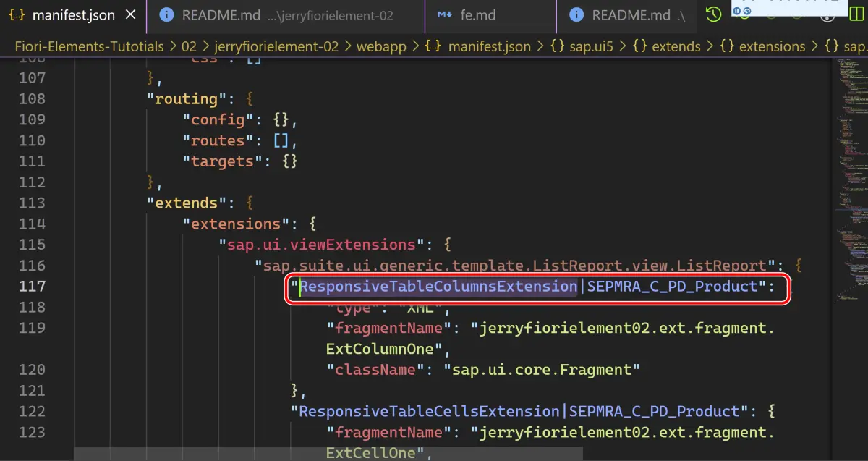Open the fe.md tab
Screen dimensions: 868x461
click(490, 15)
